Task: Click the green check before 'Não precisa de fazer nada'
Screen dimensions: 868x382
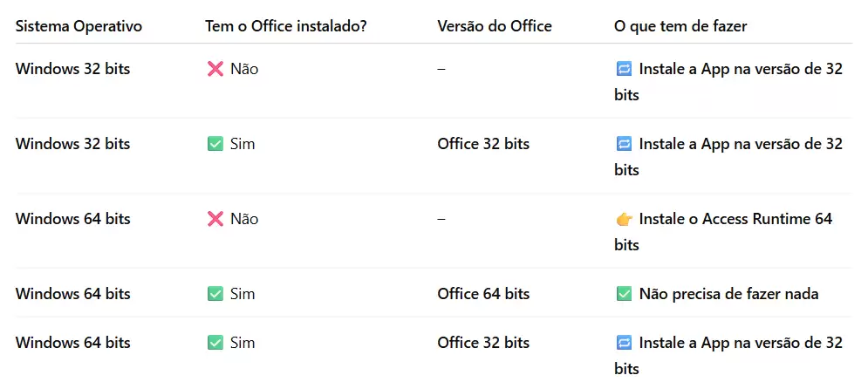Action: pos(624,294)
